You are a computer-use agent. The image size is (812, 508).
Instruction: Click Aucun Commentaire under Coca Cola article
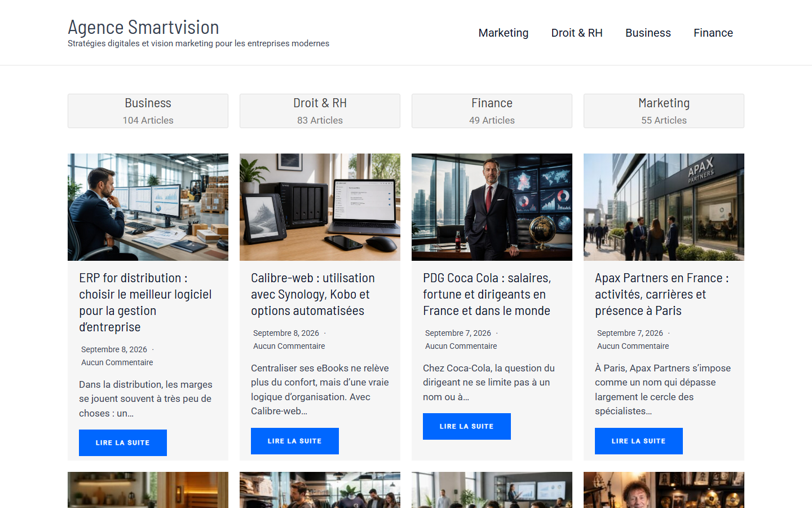click(x=461, y=346)
